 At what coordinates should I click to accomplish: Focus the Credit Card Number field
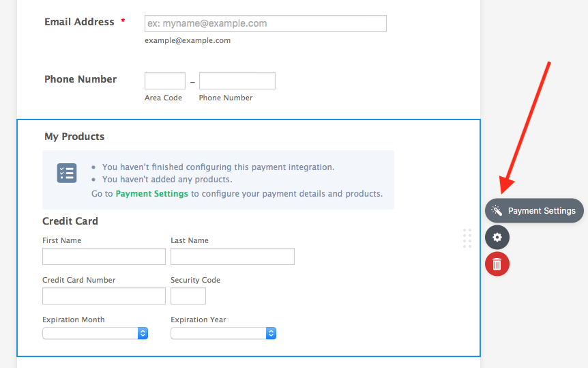(x=104, y=296)
